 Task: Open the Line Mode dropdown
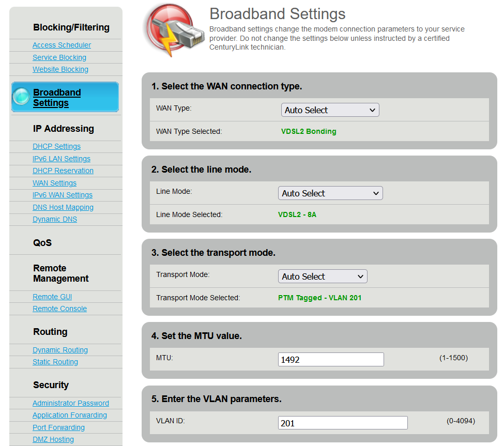point(330,193)
